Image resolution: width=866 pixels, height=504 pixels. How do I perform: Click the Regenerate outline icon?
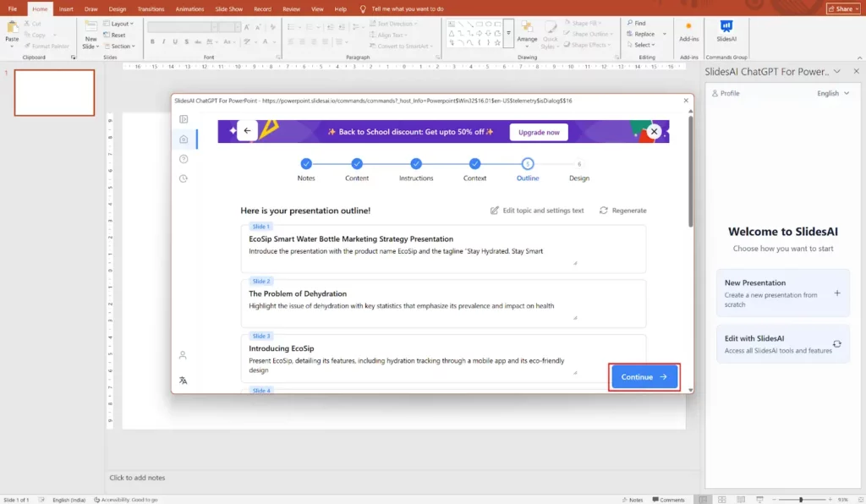coord(604,211)
